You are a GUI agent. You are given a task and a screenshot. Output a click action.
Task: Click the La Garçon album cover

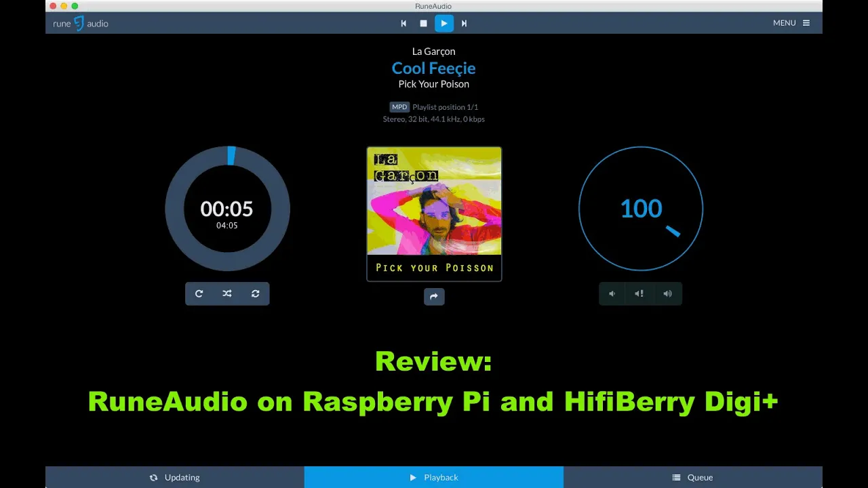point(434,213)
